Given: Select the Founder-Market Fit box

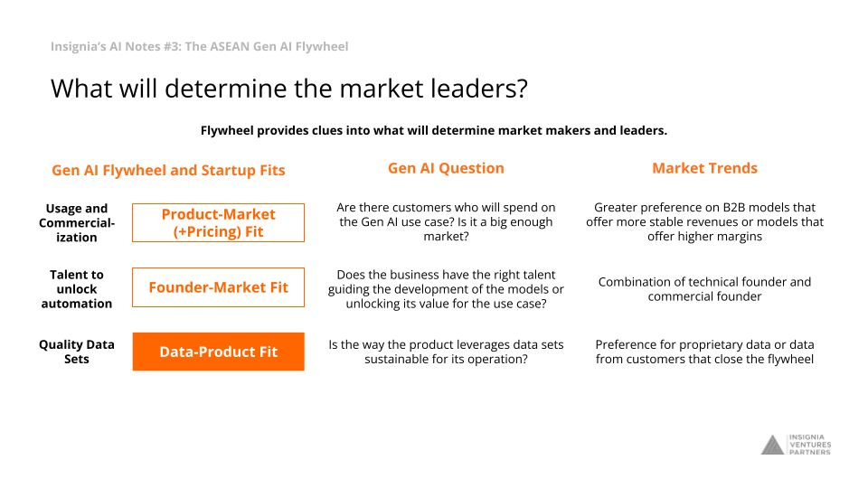Looking at the screenshot, I should (218, 287).
